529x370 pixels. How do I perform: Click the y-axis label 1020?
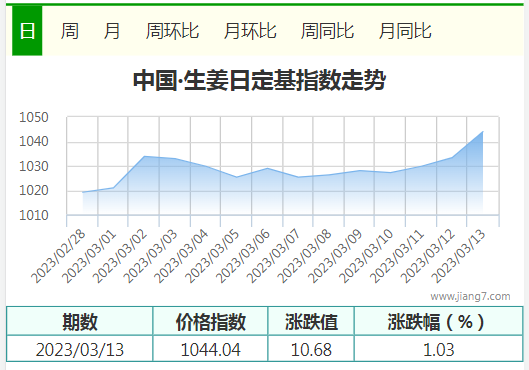34,191
